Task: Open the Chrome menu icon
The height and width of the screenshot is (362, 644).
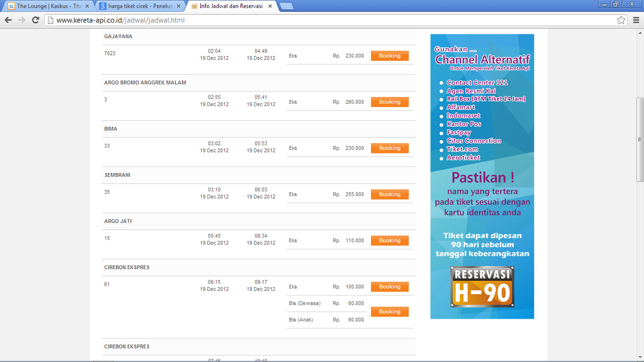Action: coord(635,20)
